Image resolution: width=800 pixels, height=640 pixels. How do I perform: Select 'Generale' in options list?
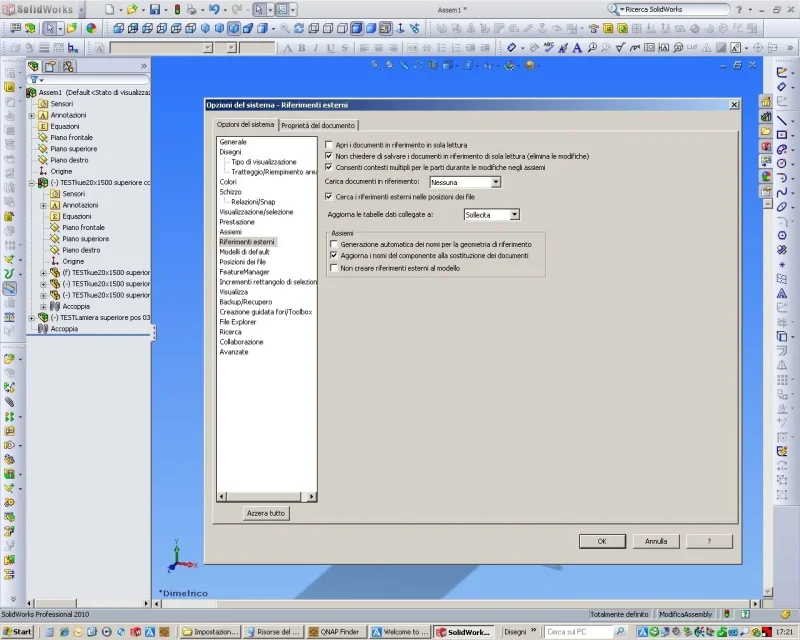[x=233, y=142]
